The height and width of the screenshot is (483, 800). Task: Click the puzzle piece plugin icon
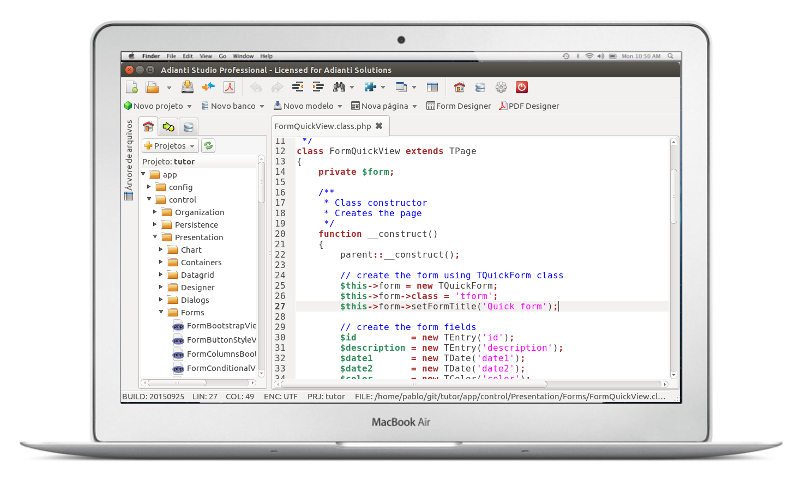(x=370, y=87)
